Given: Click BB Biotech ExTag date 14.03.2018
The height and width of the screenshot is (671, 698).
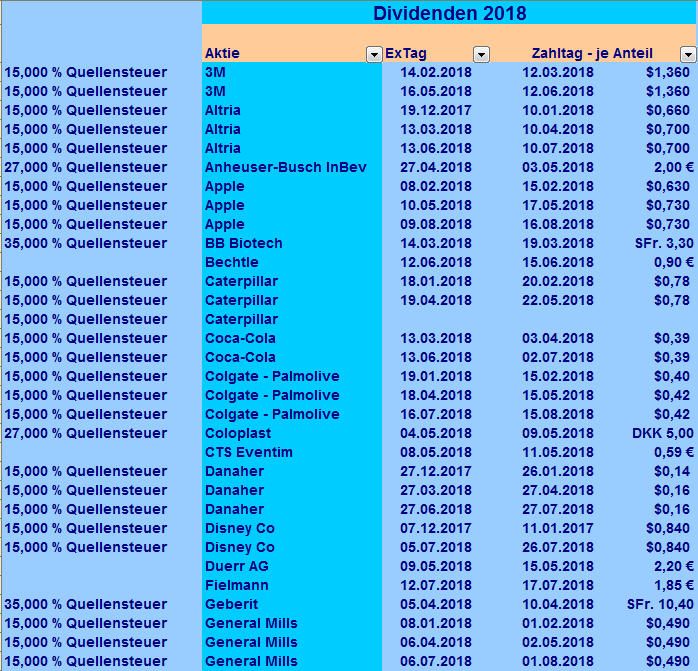Looking at the screenshot, I should [x=435, y=243].
